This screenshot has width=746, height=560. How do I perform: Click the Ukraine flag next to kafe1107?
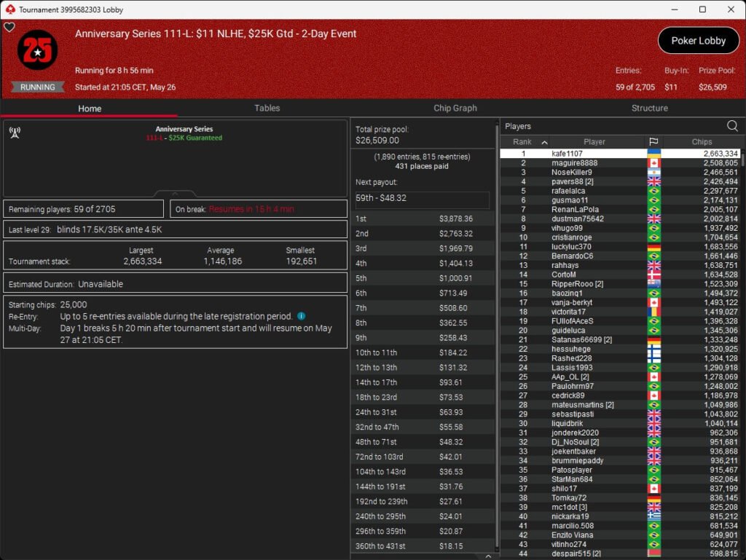[653, 154]
